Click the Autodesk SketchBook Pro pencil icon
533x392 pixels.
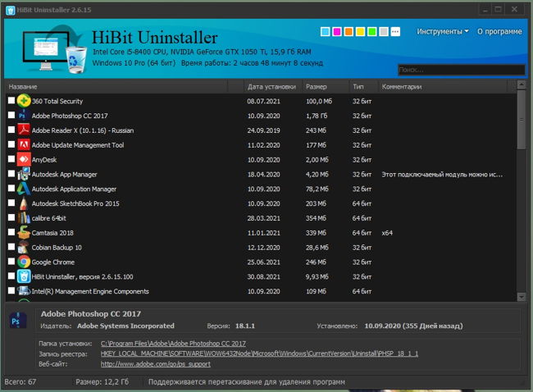tap(24, 203)
